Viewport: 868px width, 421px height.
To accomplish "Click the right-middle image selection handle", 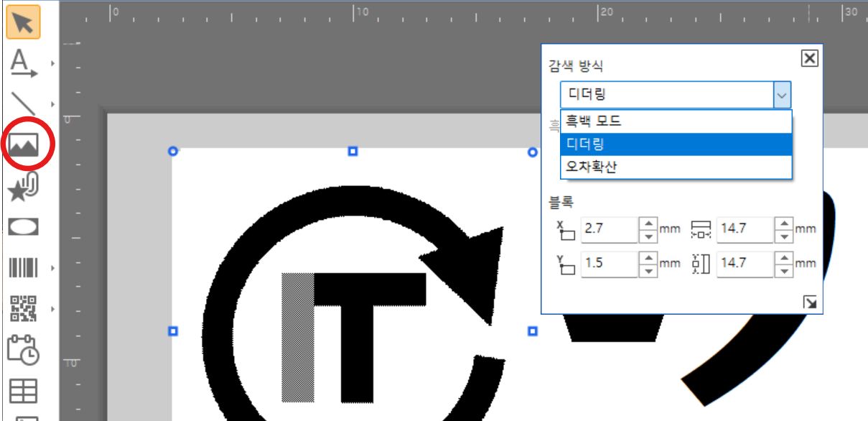I will (533, 331).
